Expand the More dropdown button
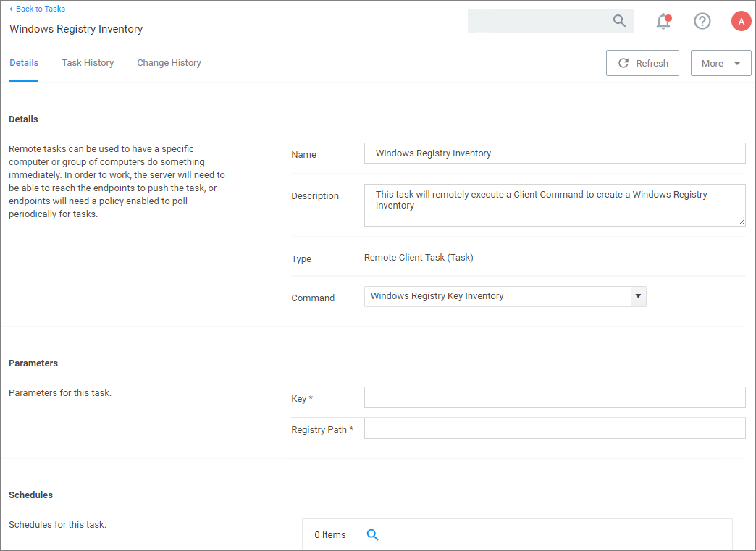 point(721,63)
